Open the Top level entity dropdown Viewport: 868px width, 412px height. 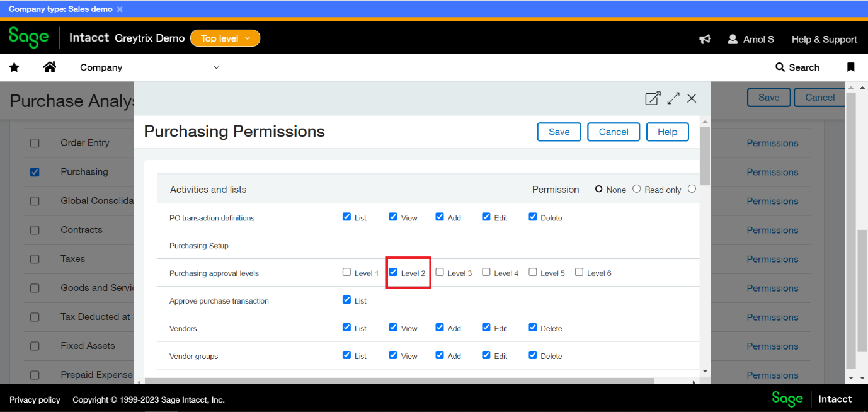pos(225,38)
